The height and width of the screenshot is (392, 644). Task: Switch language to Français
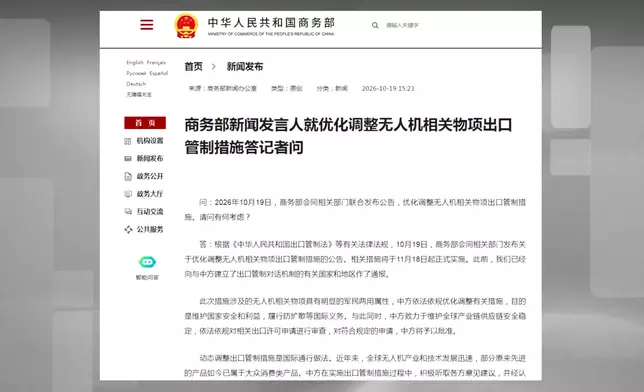pos(156,62)
